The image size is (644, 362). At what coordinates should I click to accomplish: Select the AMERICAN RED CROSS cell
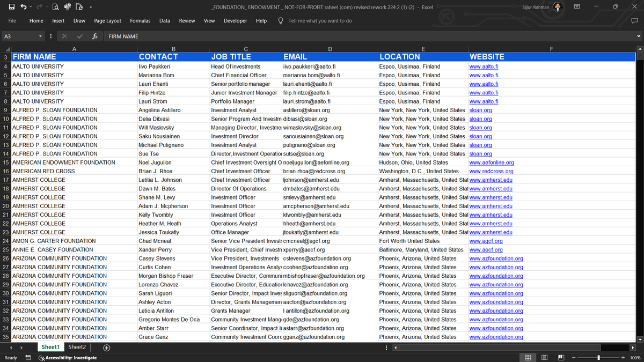74,171
